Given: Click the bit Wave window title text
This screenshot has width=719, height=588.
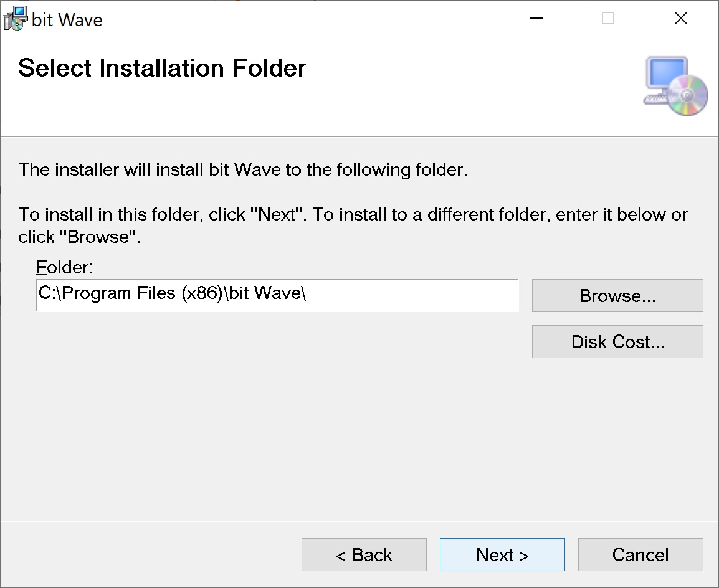Looking at the screenshot, I should coord(67,20).
